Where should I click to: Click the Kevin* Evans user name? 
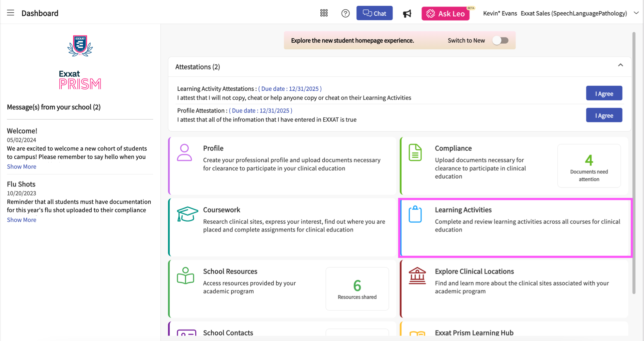click(500, 13)
